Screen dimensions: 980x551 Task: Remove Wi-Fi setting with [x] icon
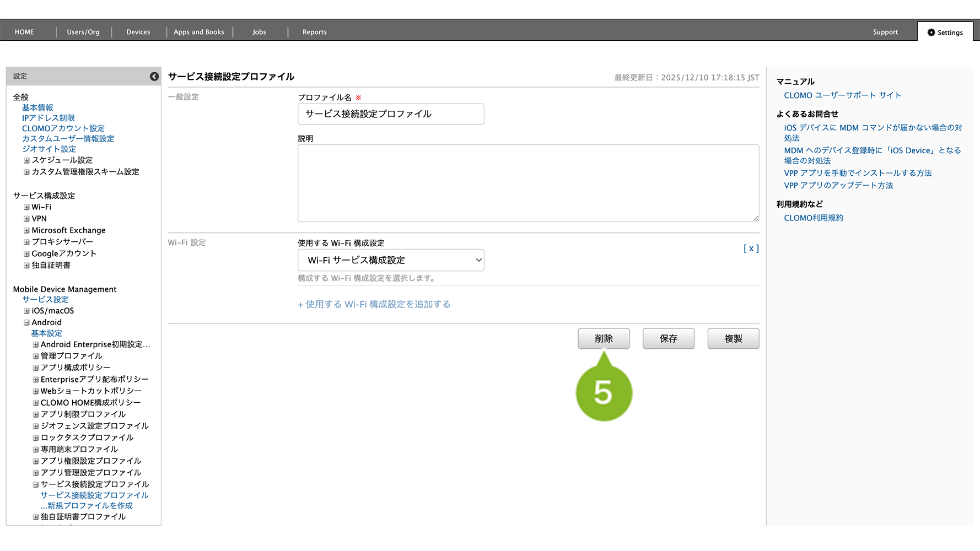click(751, 249)
